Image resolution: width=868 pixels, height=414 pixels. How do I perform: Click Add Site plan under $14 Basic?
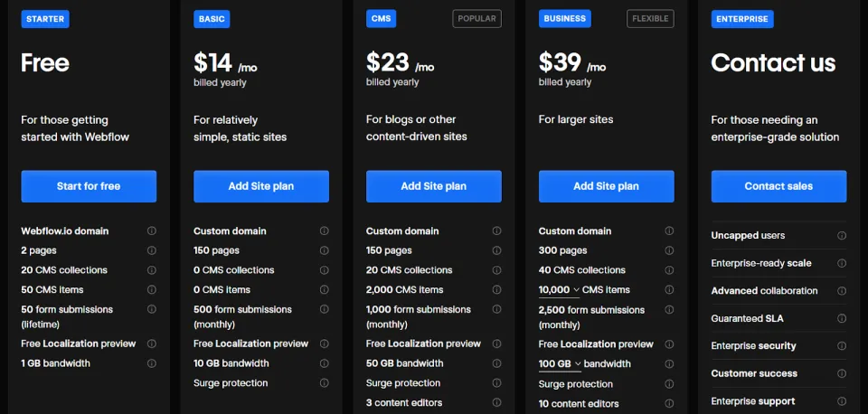coord(261,186)
